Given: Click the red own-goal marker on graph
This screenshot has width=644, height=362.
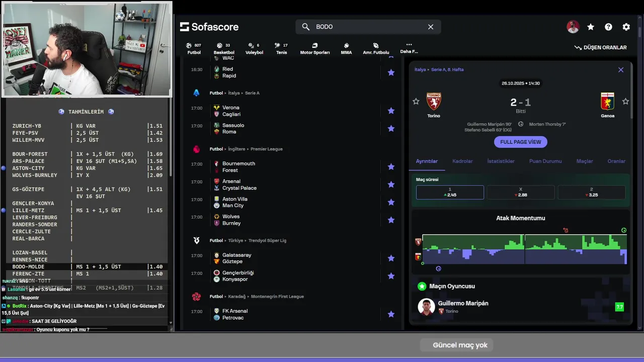Looking at the screenshot, I should [566, 230].
